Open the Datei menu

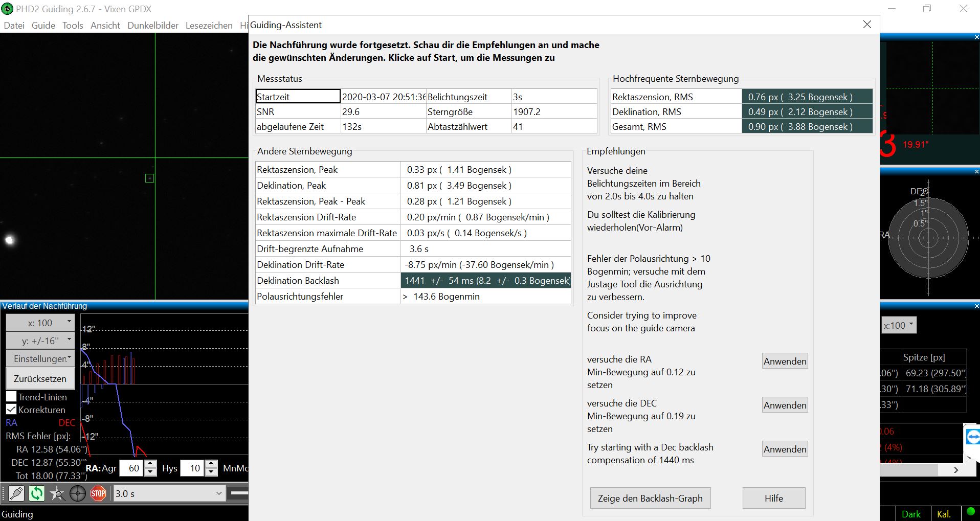(x=14, y=25)
